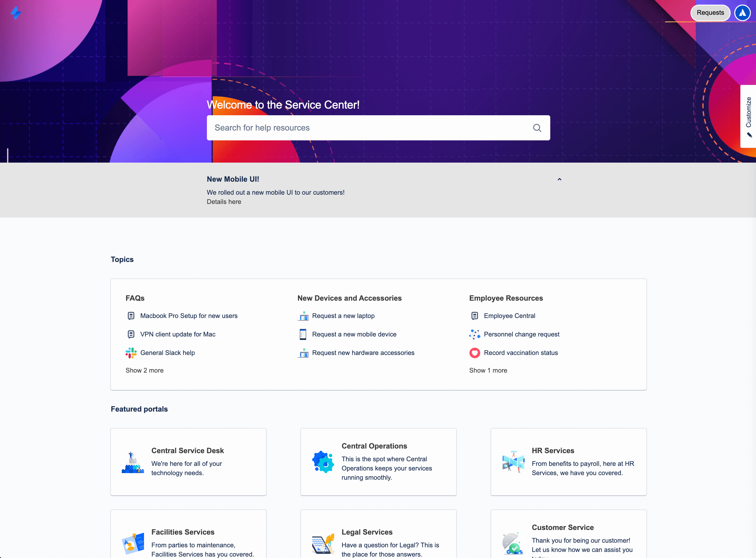Collapse the New Mobile UI announcement
This screenshot has width=756, height=558.
(559, 179)
